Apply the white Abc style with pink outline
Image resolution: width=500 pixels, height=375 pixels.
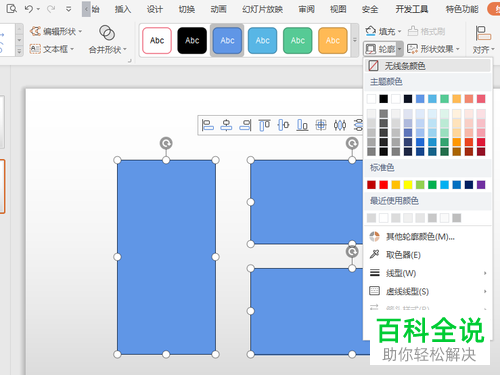[157, 41]
